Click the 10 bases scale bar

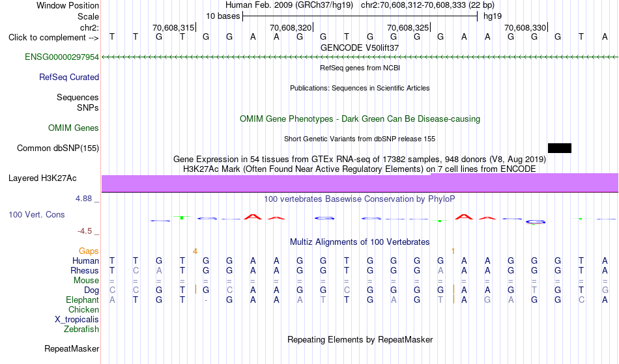click(x=360, y=16)
